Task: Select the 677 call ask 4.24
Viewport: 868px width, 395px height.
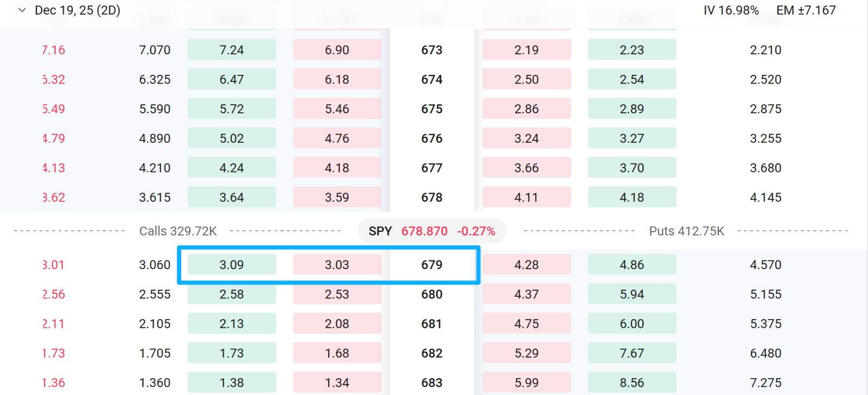Action: click(232, 168)
